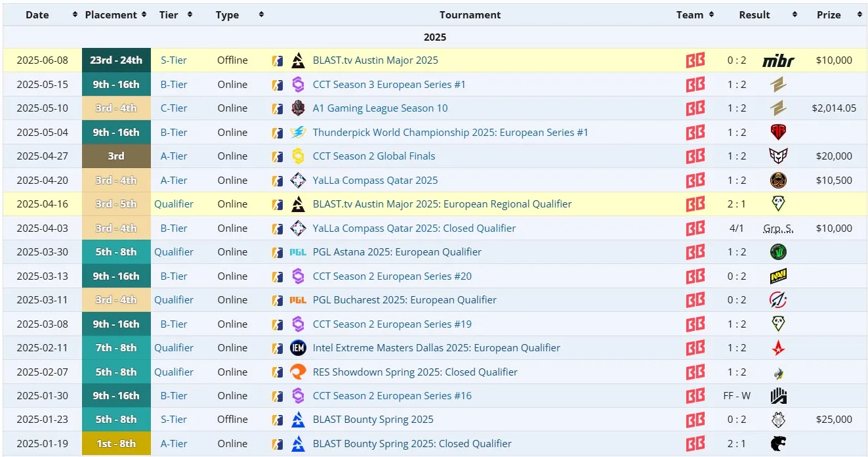This screenshot has height=457, width=868.
Task: Open the BLAST.tv Austin Major 2025 link
Action: coord(375,60)
